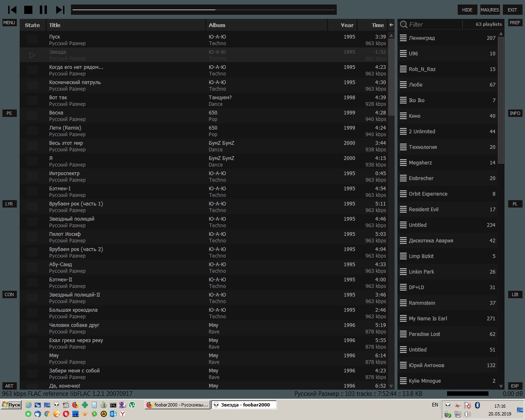The image size is (525, 420).
Task: Click the list icon beside 2 Unlimited
Action: coord(403,132)
